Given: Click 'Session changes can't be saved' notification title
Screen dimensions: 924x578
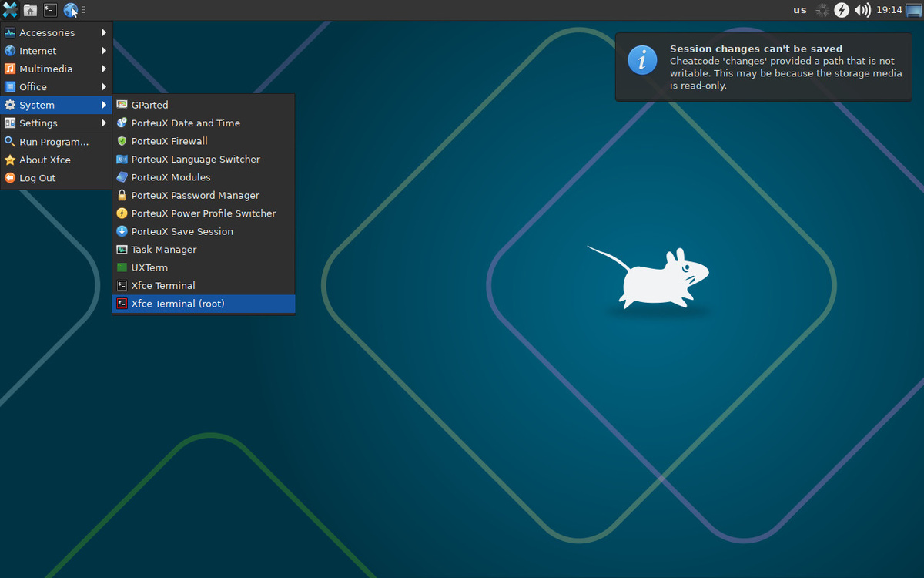Looking at the screenshot, I should pos(756,49).
